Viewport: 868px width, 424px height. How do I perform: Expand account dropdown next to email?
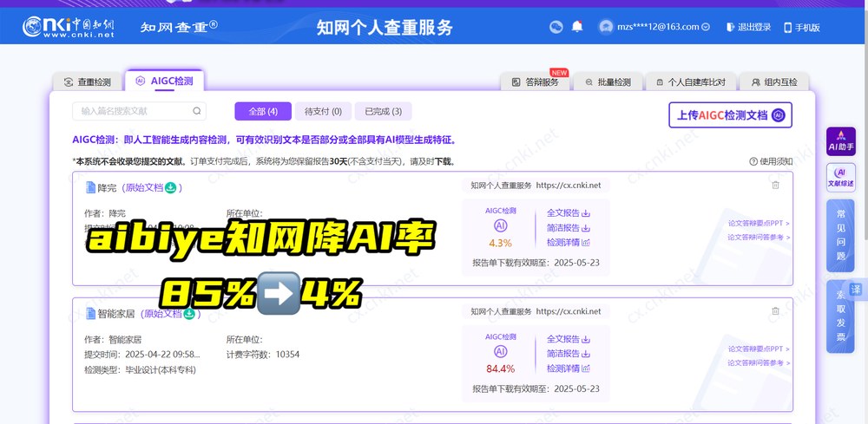(705, 27)
